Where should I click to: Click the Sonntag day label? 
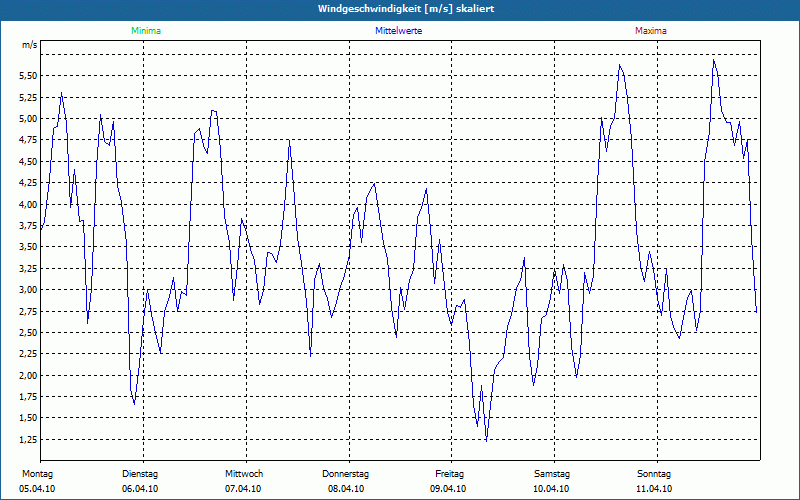(x=654, y=474)
